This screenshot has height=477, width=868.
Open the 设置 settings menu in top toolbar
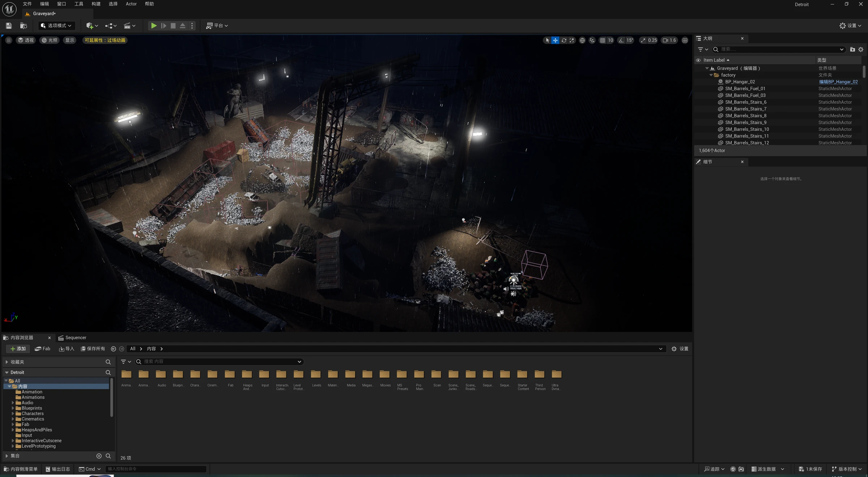point(850,26)
